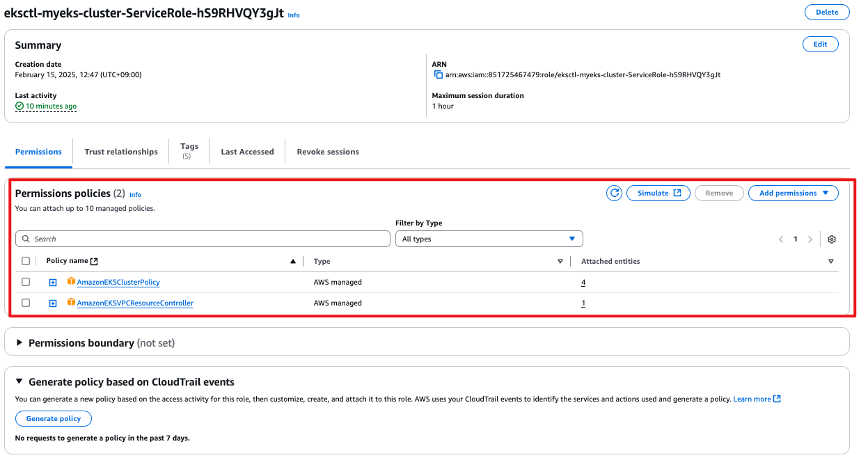The image size is (868, 460).
Task: Open the Tags tab
Action: pyautogui.click(x=189, y=151)
